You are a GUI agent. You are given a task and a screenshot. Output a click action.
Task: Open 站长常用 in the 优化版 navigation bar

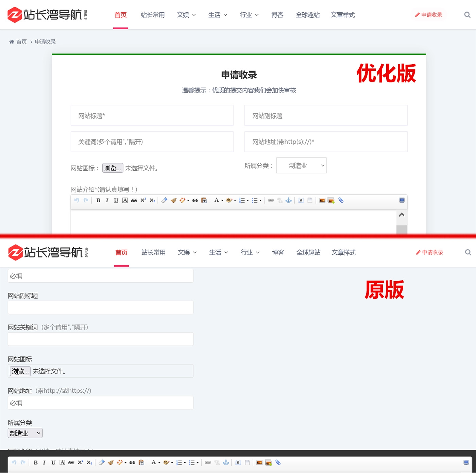click(x=153, y=15)
